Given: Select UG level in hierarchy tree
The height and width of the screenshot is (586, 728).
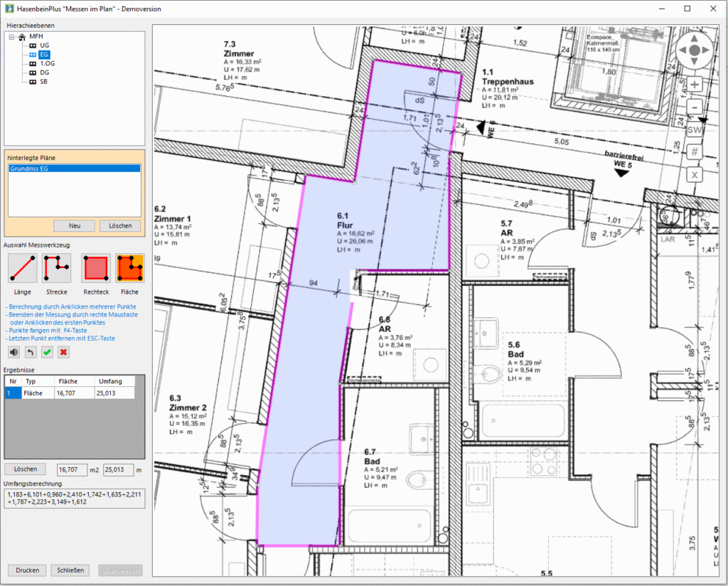Looking at the screenshot, I should [45, 46].
